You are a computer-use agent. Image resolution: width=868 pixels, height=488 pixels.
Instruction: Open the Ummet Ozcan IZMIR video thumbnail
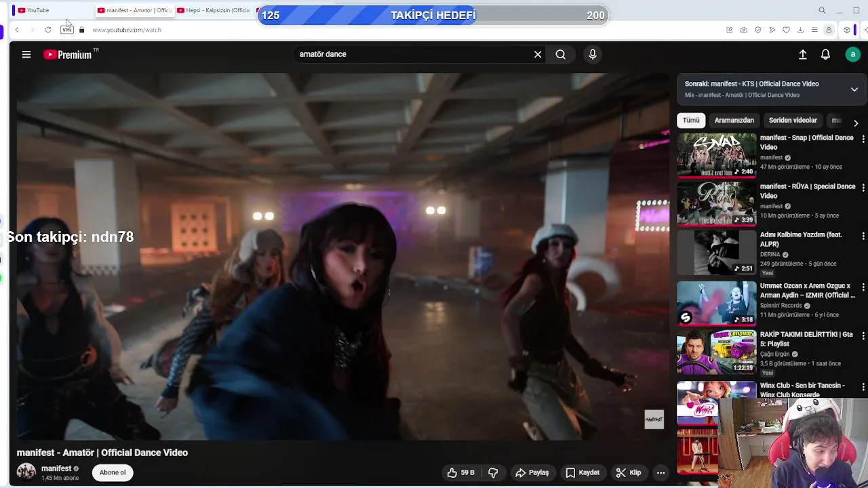716,304
